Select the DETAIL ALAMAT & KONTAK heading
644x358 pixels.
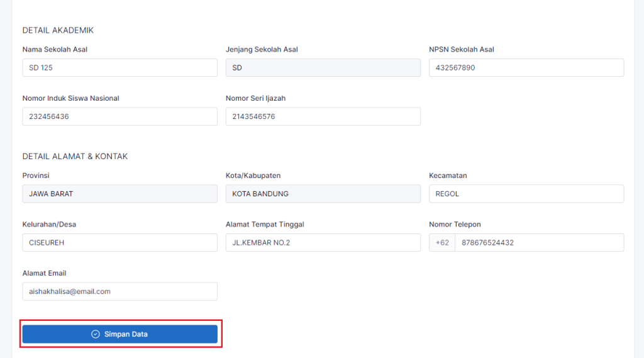pyautogui.click(x=75, y=156)
